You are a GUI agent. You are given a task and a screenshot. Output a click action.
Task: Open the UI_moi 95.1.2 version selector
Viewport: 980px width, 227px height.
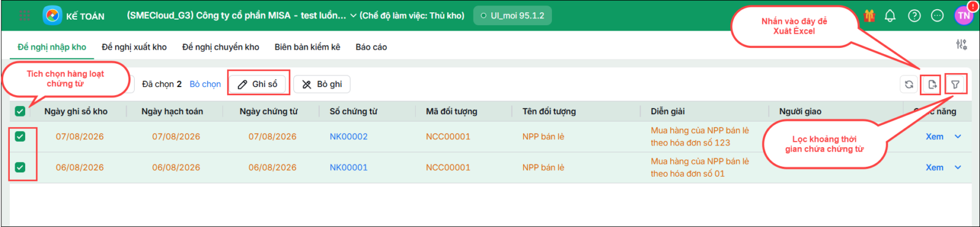coord(513,16)
